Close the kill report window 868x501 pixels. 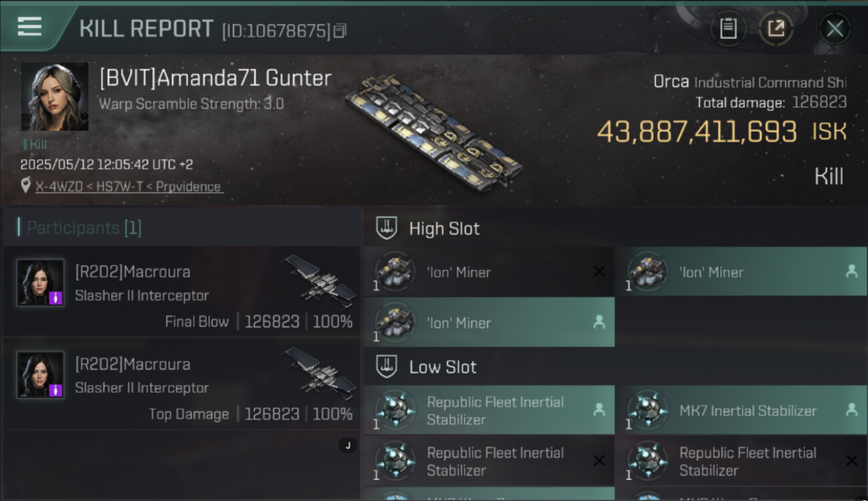(835, 28)
